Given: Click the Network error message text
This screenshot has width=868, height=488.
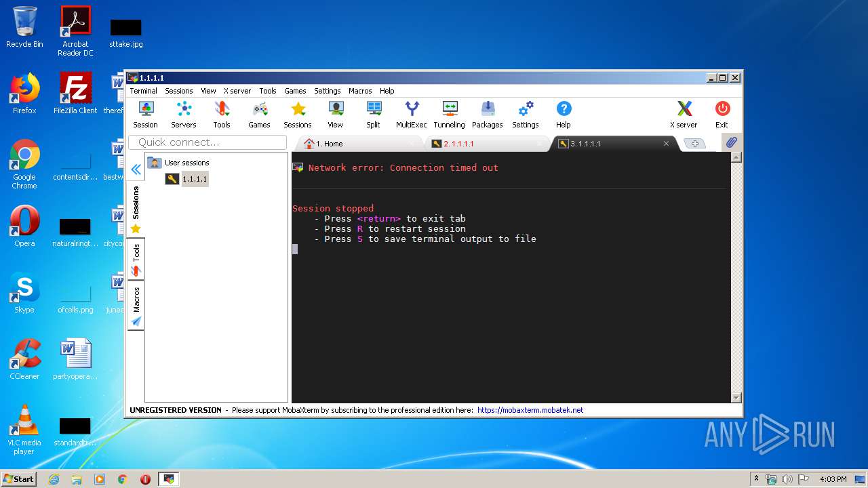Looking at the screenshot, I should point(403,167).
